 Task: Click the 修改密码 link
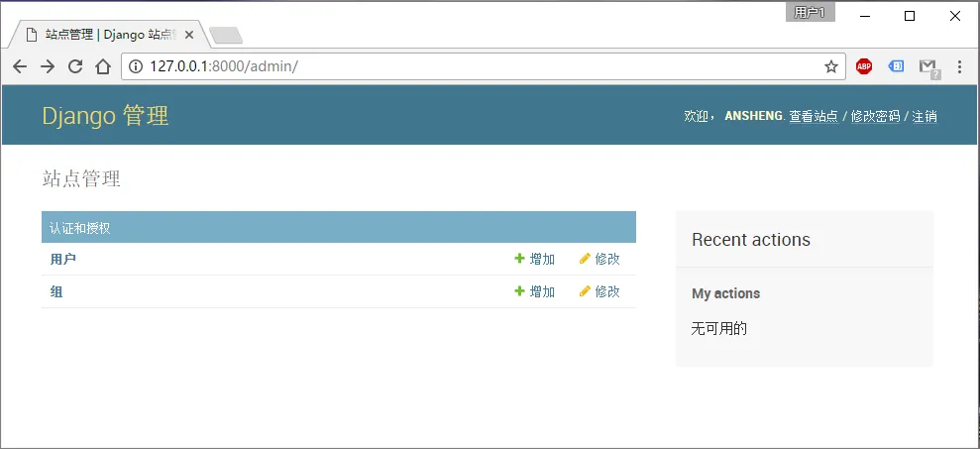point(875,116)
